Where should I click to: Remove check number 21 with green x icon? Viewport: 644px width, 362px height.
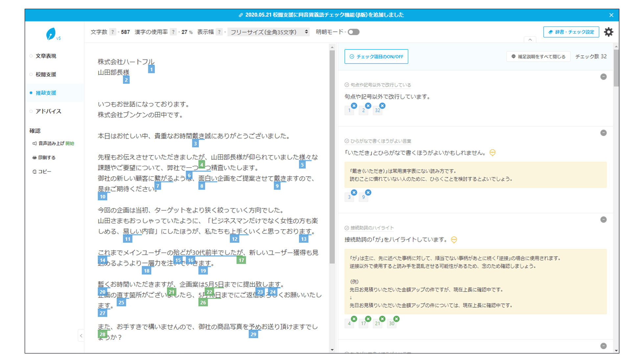click(x=382, y=319)
